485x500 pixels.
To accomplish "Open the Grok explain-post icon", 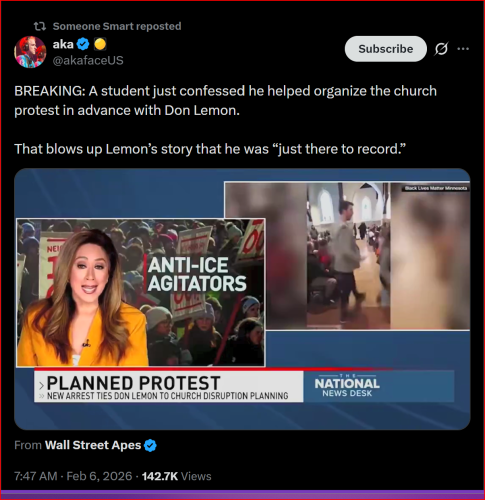I will pos(441,49).
